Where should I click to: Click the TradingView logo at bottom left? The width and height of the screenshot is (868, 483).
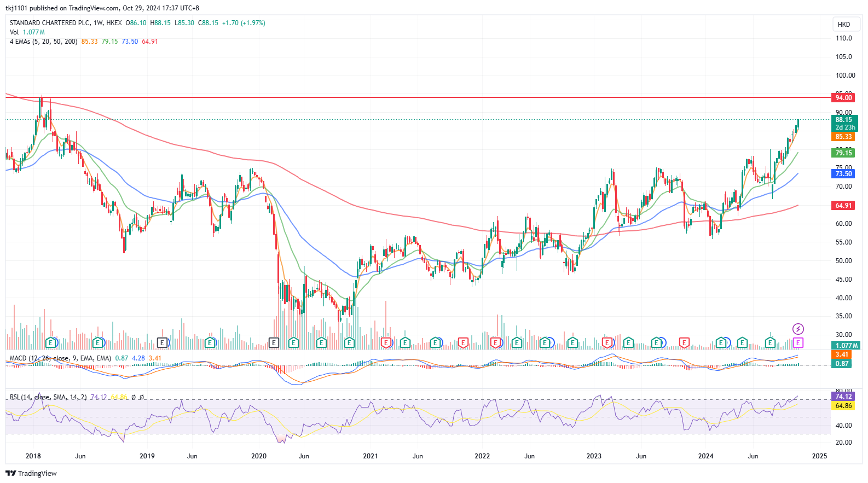[x=31, y=473]
